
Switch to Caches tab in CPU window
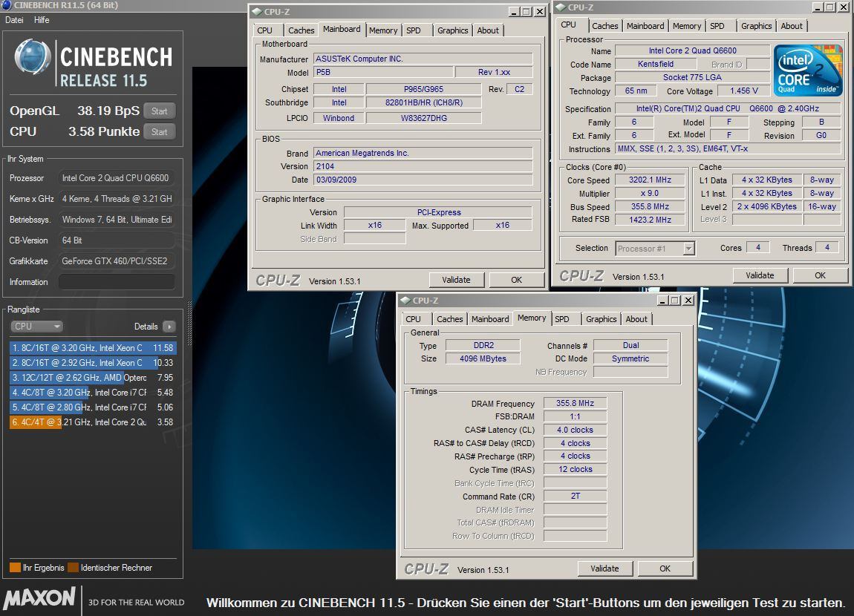pyautogui.click(x=604, y=26)
